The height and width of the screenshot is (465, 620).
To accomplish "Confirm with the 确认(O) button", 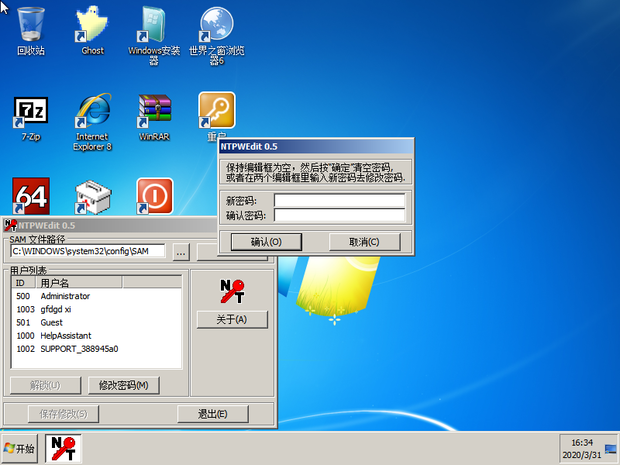I will [266, 242].
